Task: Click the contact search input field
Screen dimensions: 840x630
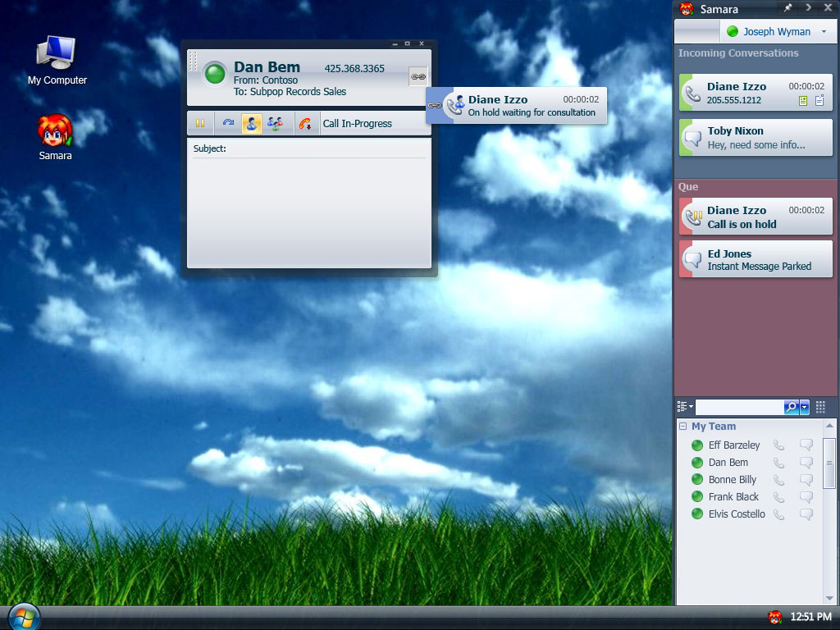Action: (739, 407)
